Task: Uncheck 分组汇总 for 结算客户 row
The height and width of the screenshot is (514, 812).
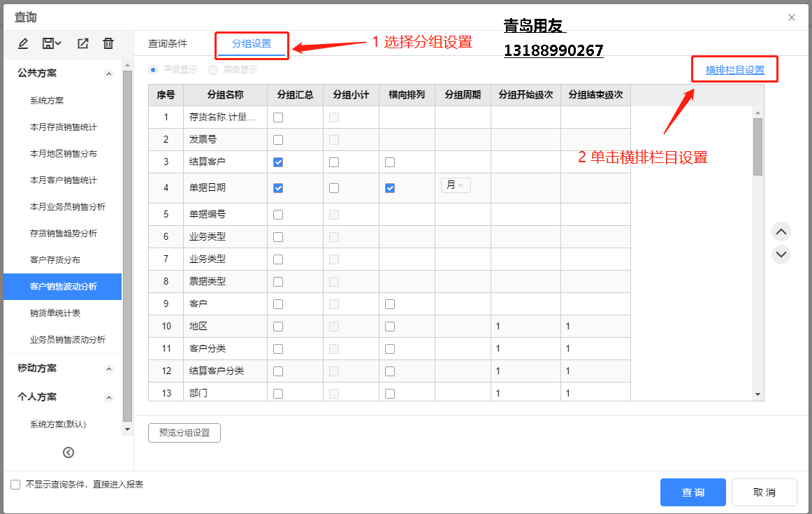Action: point(278,162)
